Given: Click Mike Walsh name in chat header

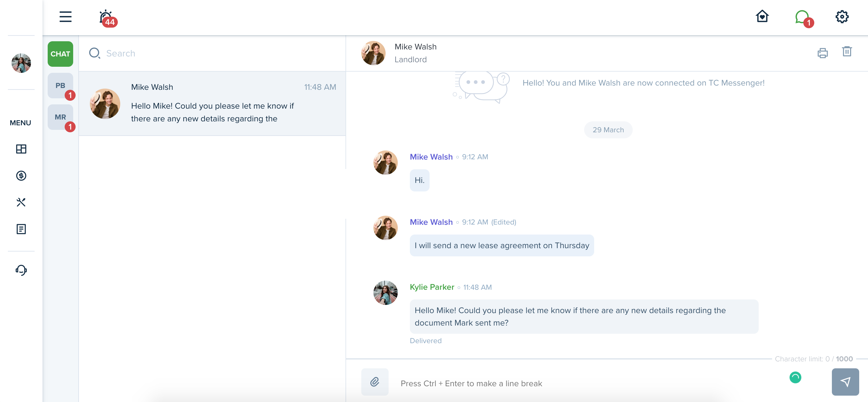Looking at the screenshot, I should pos(415,47).
